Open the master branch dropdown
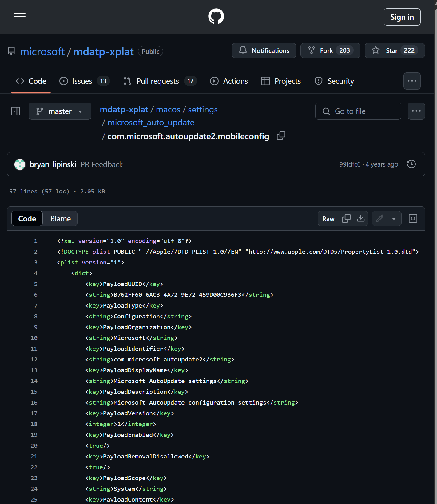Screen dimensions: 437x504 [60, 111]
